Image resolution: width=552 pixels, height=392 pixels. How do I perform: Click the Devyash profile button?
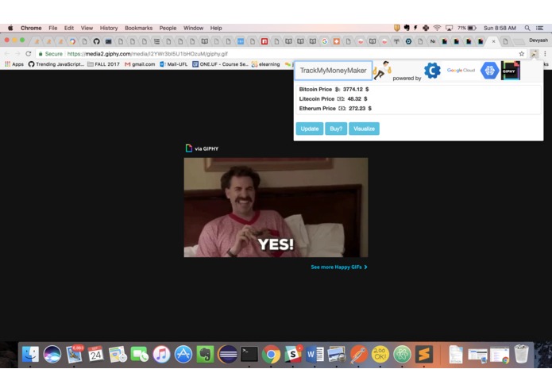point(538,40)
